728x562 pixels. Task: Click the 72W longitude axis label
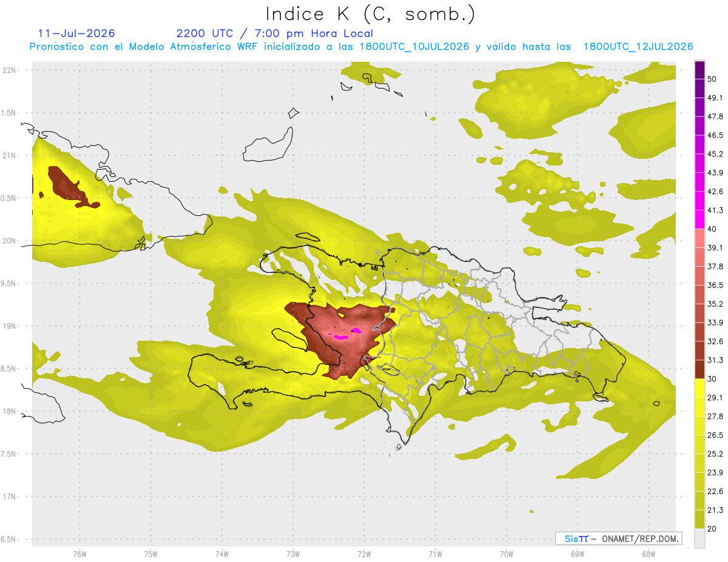pyautogui.click(x=364, y=554)
